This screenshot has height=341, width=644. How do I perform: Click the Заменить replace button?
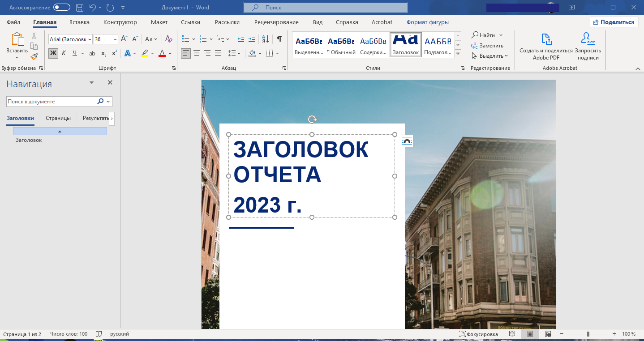pyautogui.click(x=487, y=46)
